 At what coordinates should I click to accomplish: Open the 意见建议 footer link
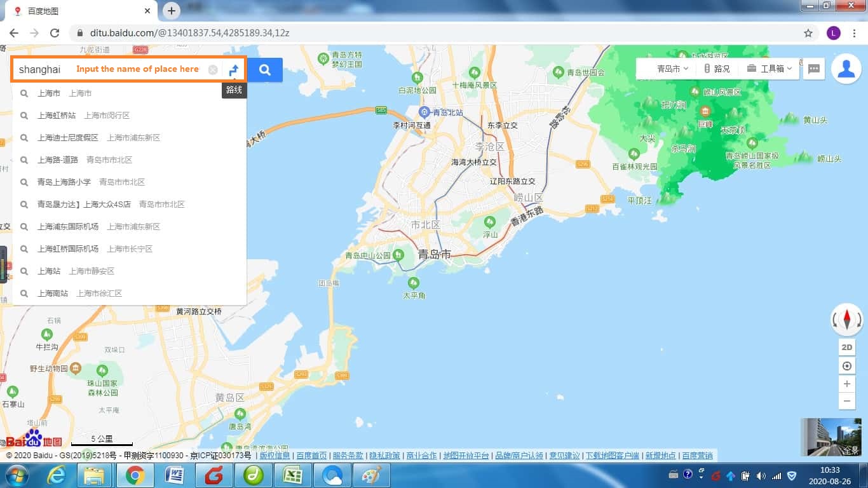coord(564,456)
